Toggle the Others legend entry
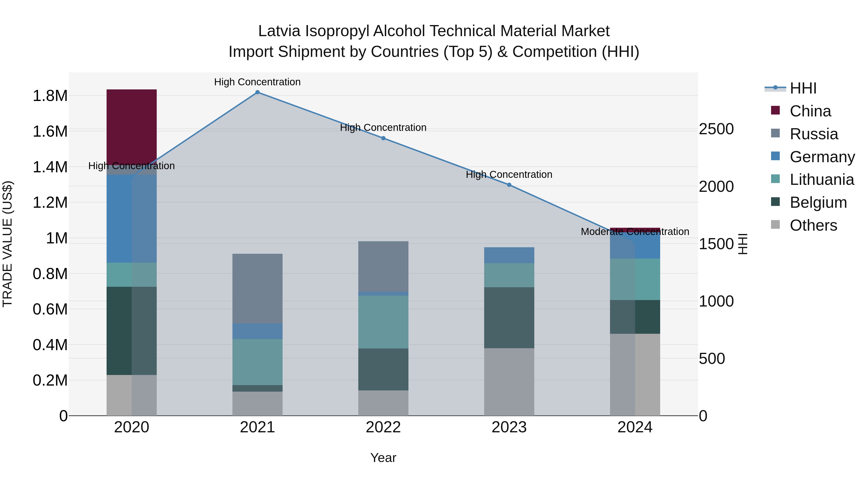 [804, 225]
